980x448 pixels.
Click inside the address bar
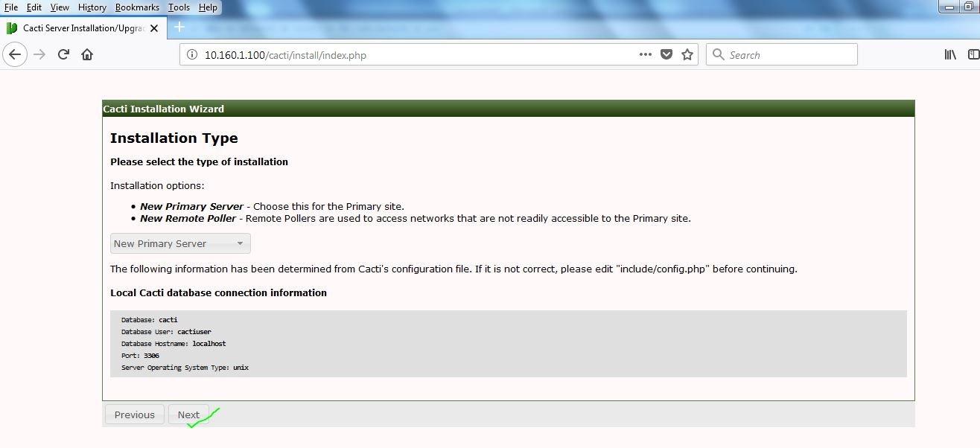click(410, 54)
